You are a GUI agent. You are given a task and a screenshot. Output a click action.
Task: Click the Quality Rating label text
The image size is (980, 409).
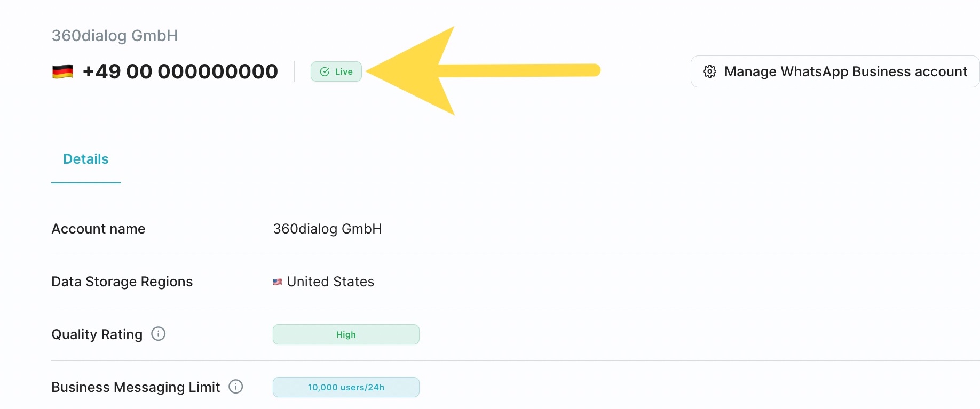pos(97,334)
